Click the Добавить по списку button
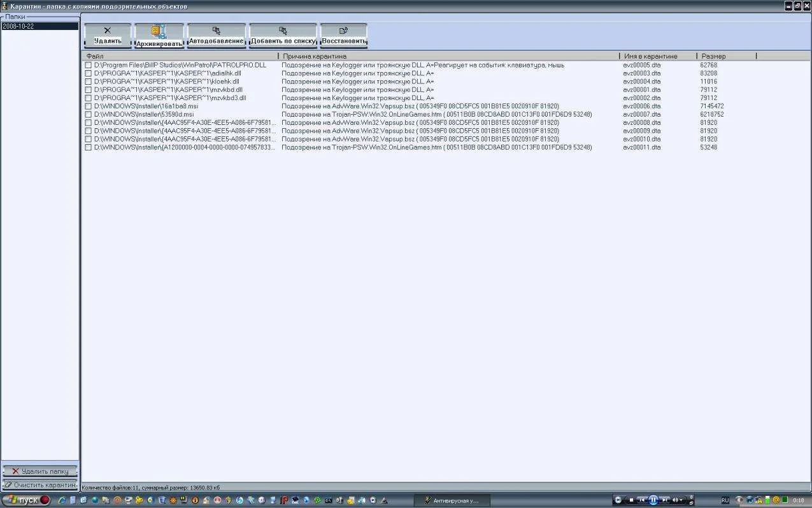 tap(283, 36)
